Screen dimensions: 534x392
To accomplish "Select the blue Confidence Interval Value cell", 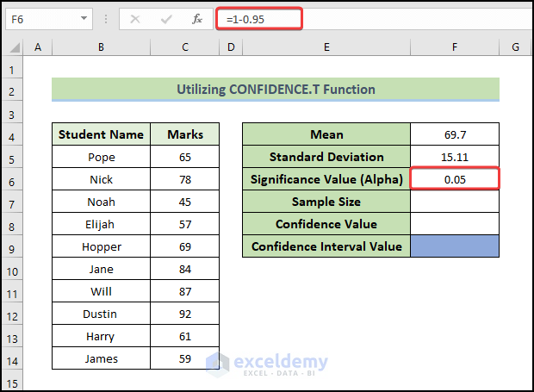I will point(455,246).
